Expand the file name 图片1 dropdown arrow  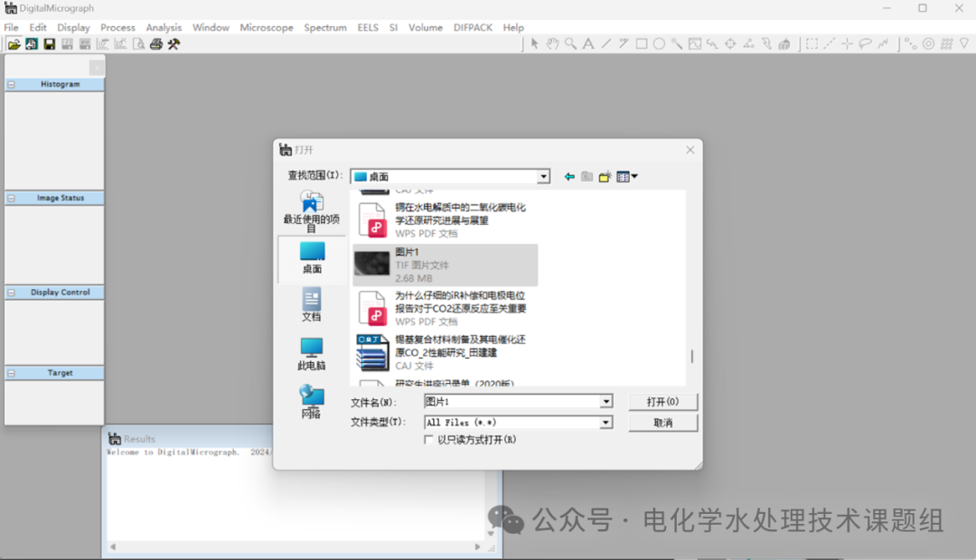coord(605,402)
